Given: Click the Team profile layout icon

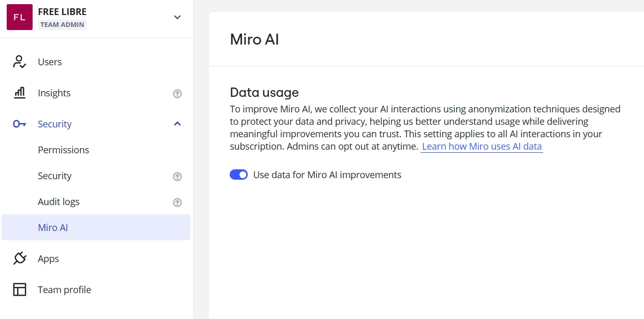Looking at the screenshot, I should point(20,289).
